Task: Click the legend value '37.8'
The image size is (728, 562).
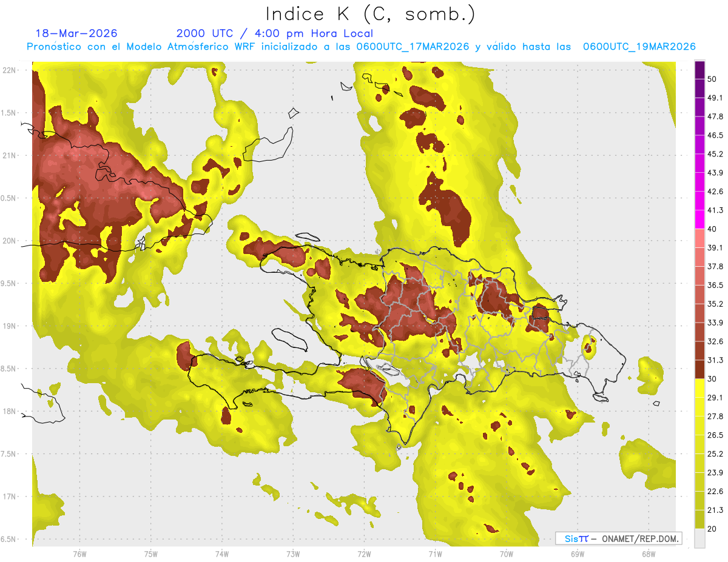Action: [x=715, y=266]
